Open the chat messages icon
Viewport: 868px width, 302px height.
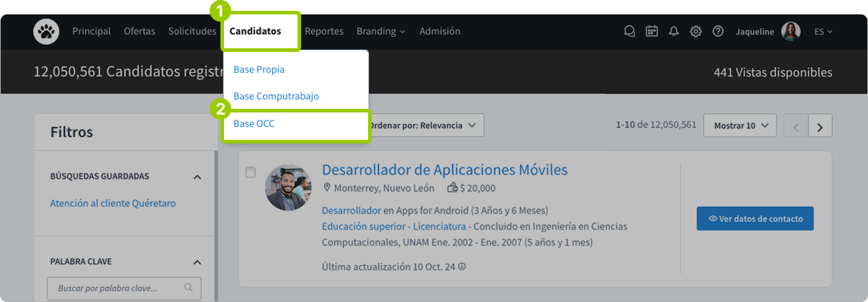pos(630,32)
